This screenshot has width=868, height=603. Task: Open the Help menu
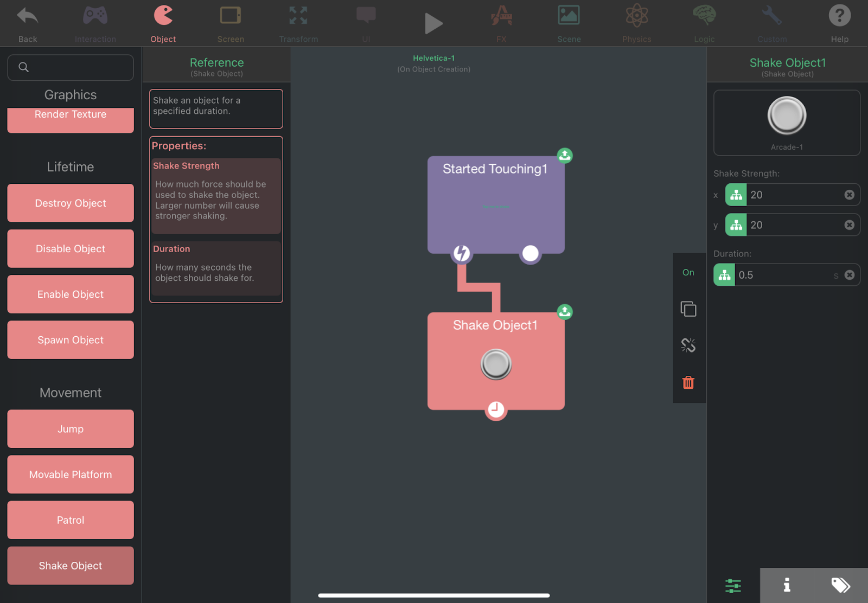pos(840,23)
